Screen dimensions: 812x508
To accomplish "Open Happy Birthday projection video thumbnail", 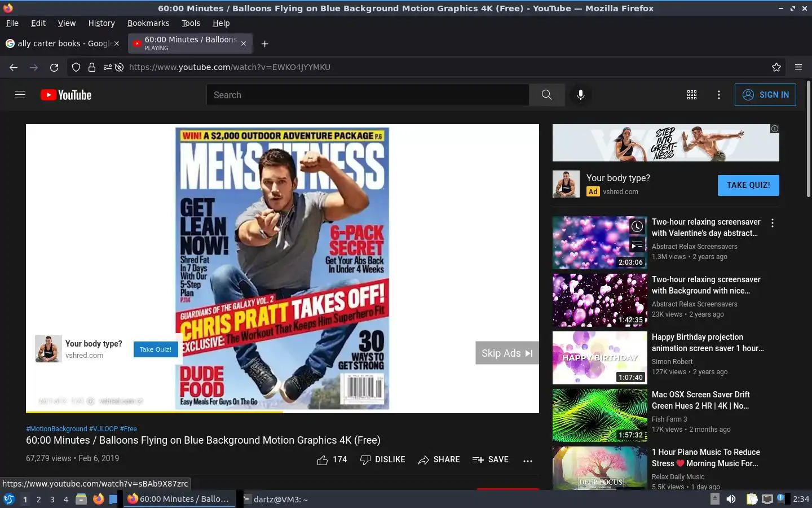I will pyautogui.click(x=600, y=358).
